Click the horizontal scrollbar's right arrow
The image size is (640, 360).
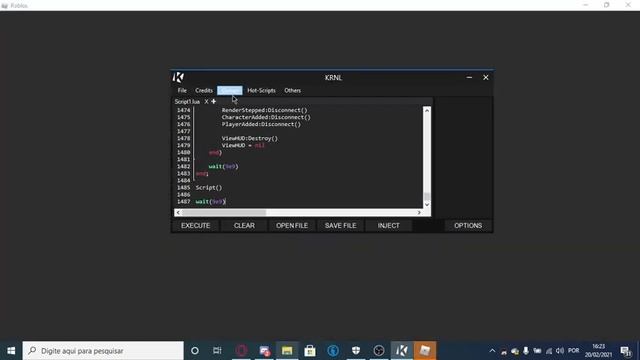point(419,212)
